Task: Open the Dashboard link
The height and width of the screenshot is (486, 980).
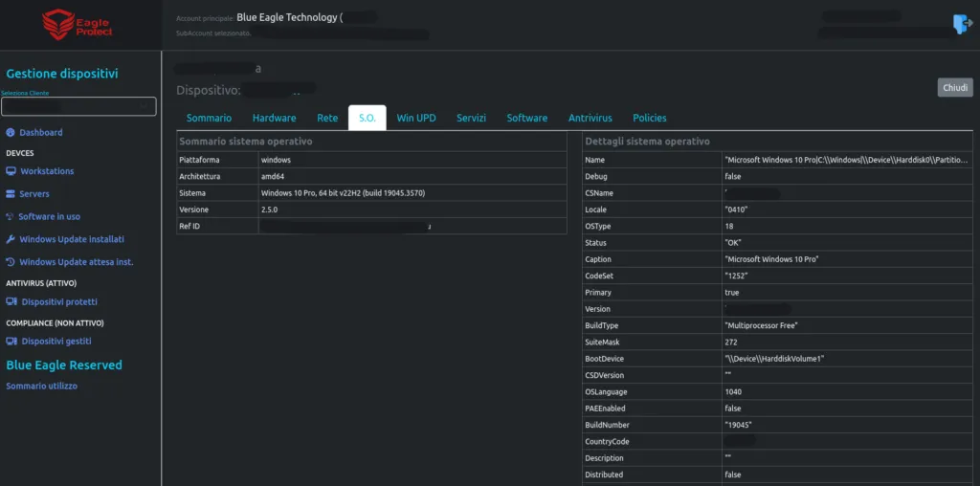Action: [x=40, y=132]
